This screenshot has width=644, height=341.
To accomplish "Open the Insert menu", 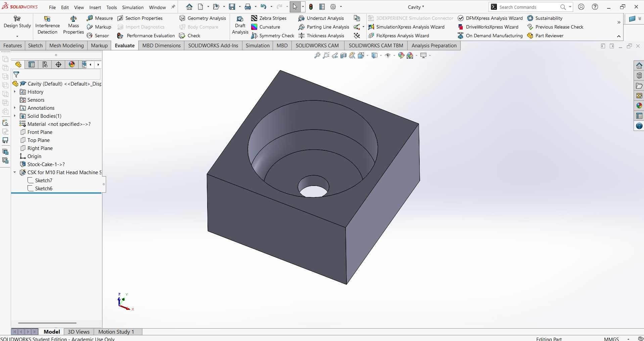I will [x=95, y=7].
